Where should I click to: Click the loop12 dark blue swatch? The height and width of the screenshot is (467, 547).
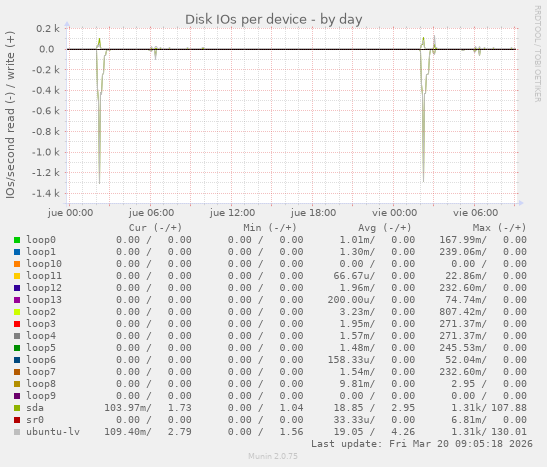click(17, 288)
